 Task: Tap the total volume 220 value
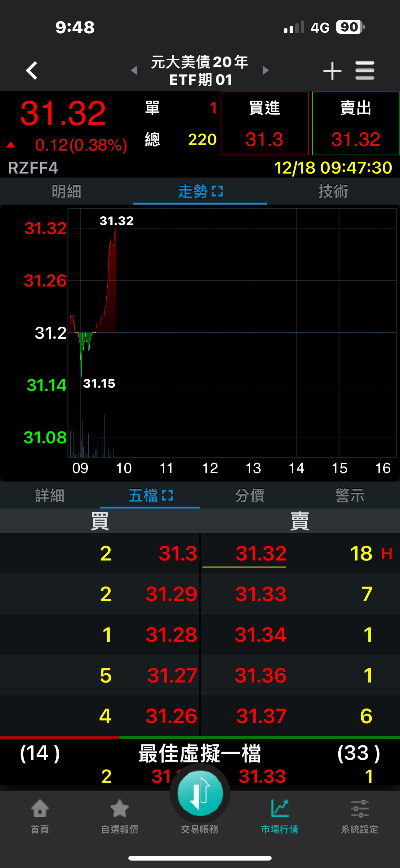pyautogui.click(x=202, y=139)
